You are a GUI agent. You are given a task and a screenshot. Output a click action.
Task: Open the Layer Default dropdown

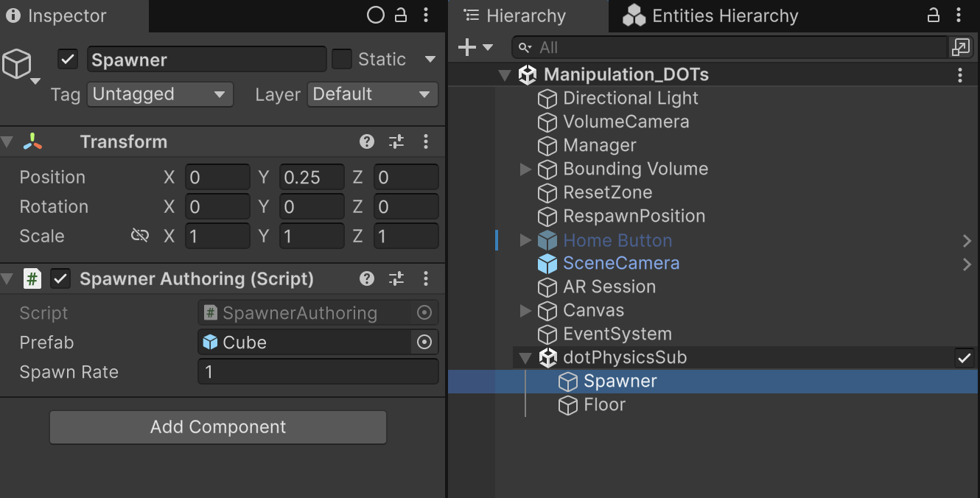tap(372, 94)
